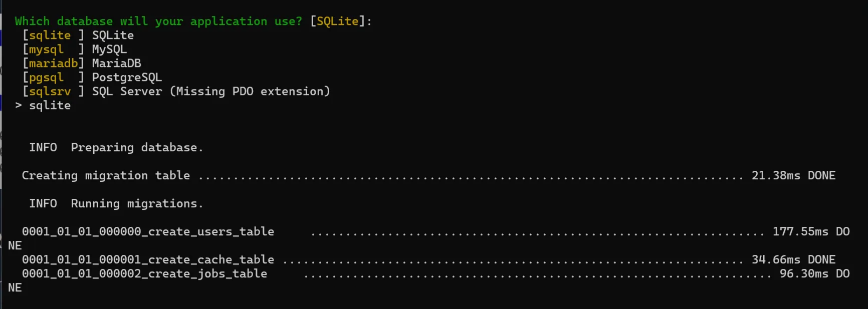
Task: Click the typed sqlite input after prompt
Action: (50, 106)
